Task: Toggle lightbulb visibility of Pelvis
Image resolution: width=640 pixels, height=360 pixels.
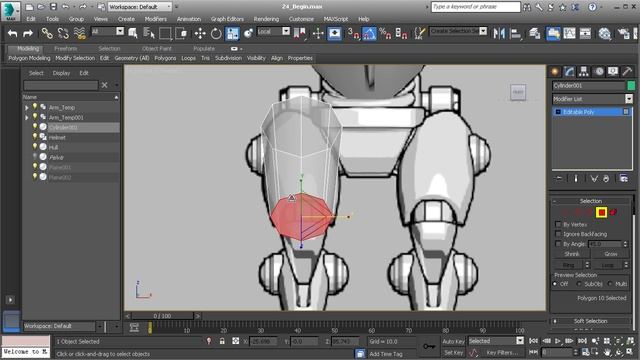Action: 35,157
